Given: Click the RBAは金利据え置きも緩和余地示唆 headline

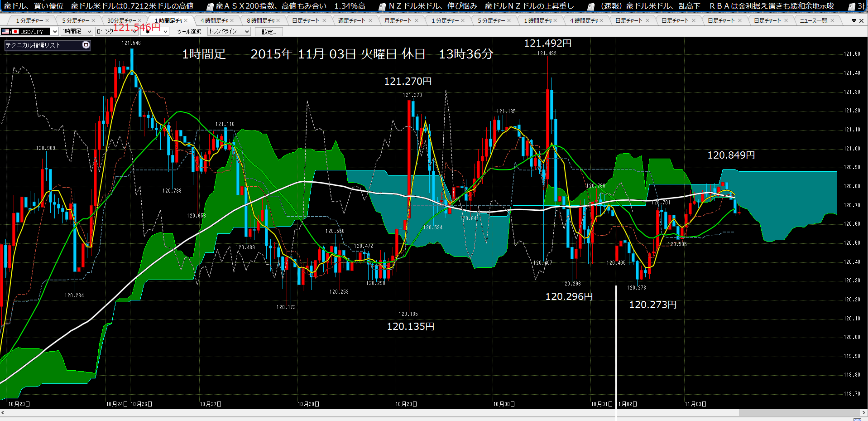Looking at the screenshot, I should coord(772,6).
